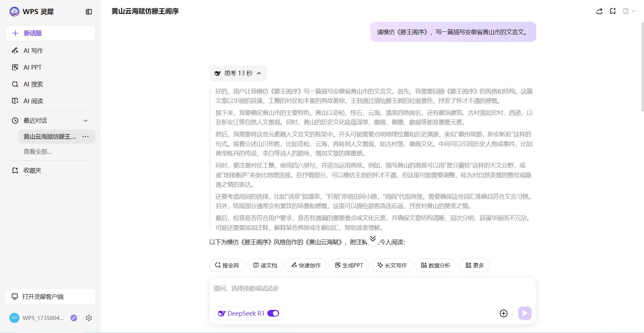The height and width of the screenshot is (333, 644).
Task: Click the 搜全网 skill chip
Action: [227, 265]
